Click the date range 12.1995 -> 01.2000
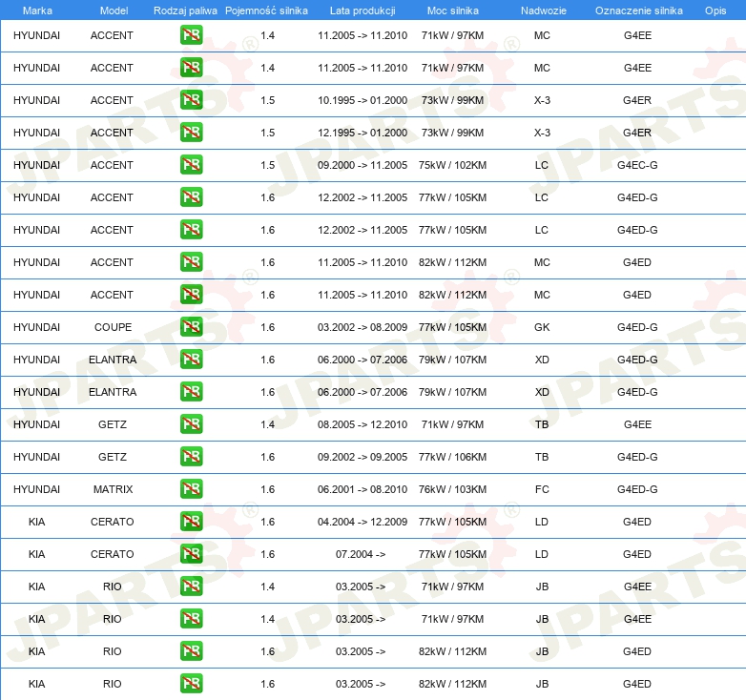The height and width of the screenshot is (700, 746). (x=363, y=133)
